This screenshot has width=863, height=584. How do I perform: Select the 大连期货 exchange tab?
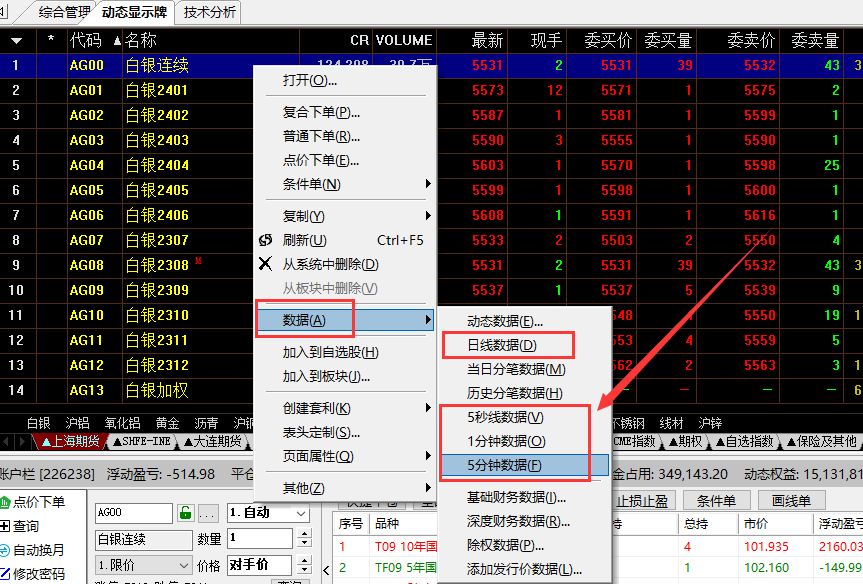tap(214, 441)
